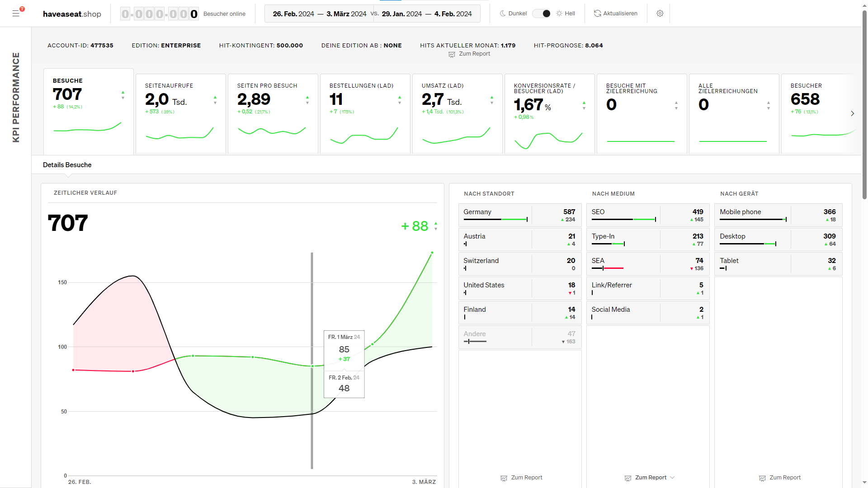Viewport: 868px width, 488px height.
Task: Open the Germany location row
Action: point(520,216)
